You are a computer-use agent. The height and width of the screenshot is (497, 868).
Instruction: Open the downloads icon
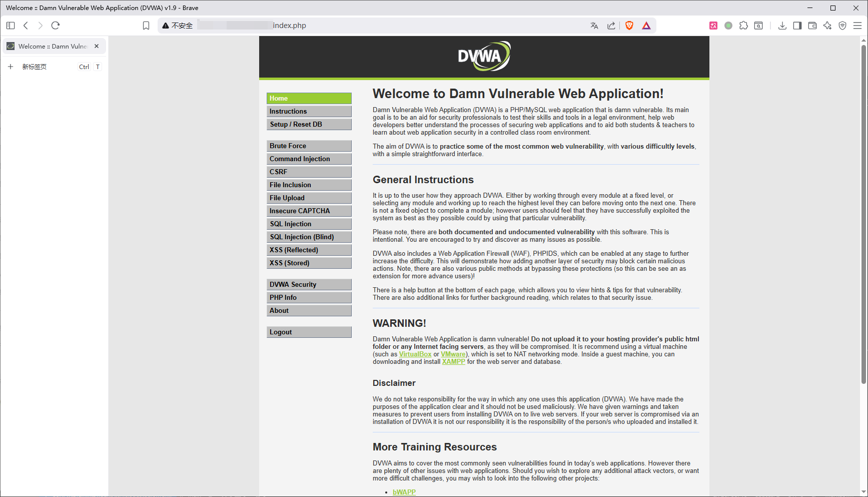(782, 26)
